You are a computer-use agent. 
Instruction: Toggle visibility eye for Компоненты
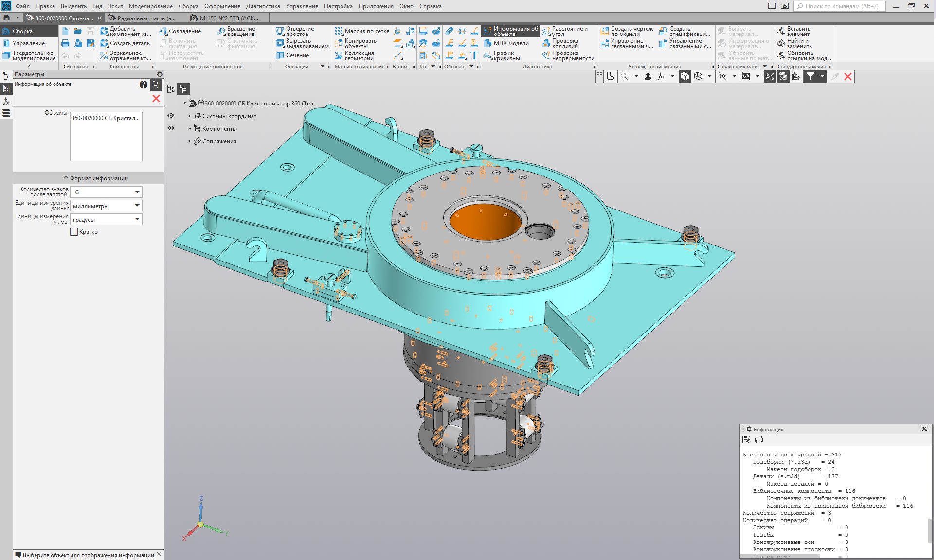[171, 128]
